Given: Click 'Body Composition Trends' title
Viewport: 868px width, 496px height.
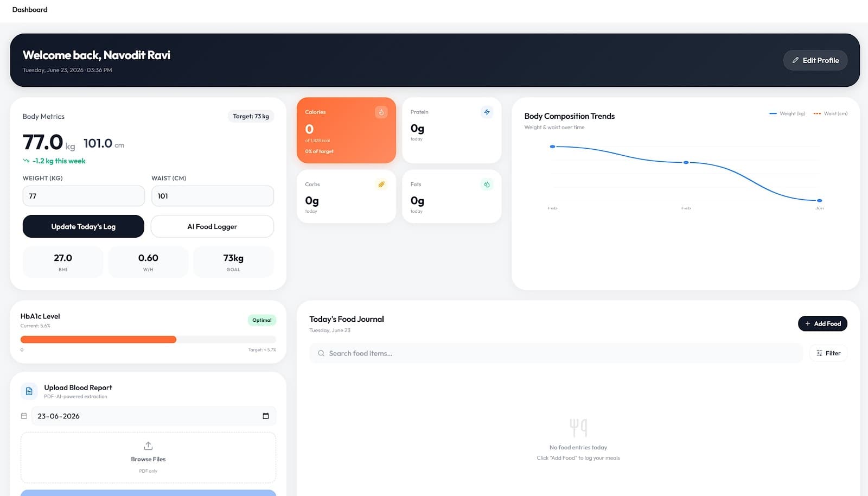Looking at the screenshot, I should point(570,116).
